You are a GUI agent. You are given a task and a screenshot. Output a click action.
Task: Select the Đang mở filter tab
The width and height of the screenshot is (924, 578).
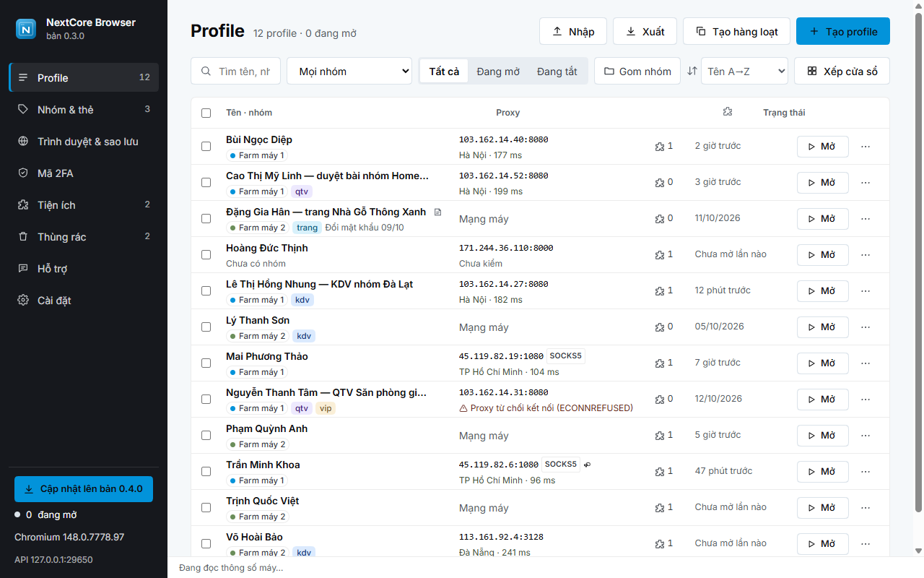[x=498, y=71]
